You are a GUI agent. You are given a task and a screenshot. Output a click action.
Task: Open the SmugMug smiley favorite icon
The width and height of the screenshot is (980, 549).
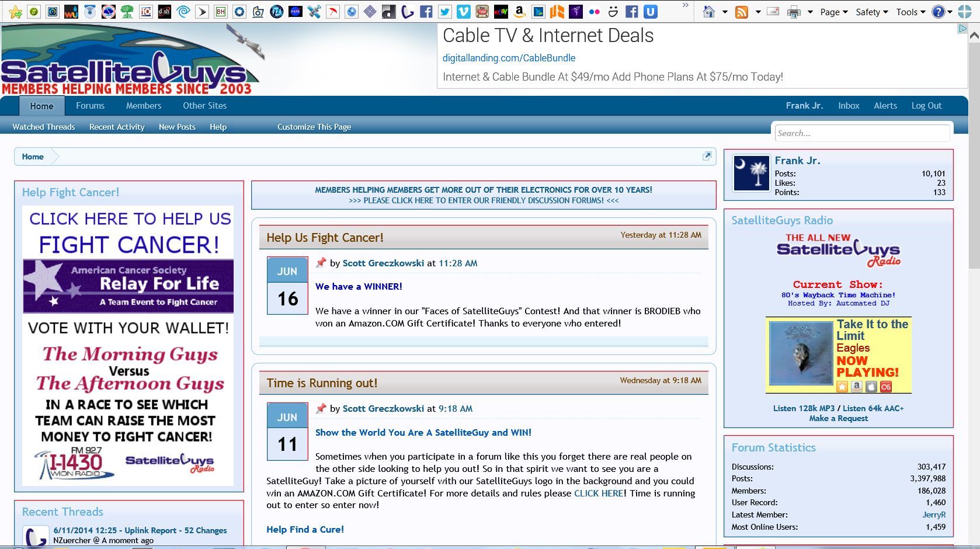(613, 12)
